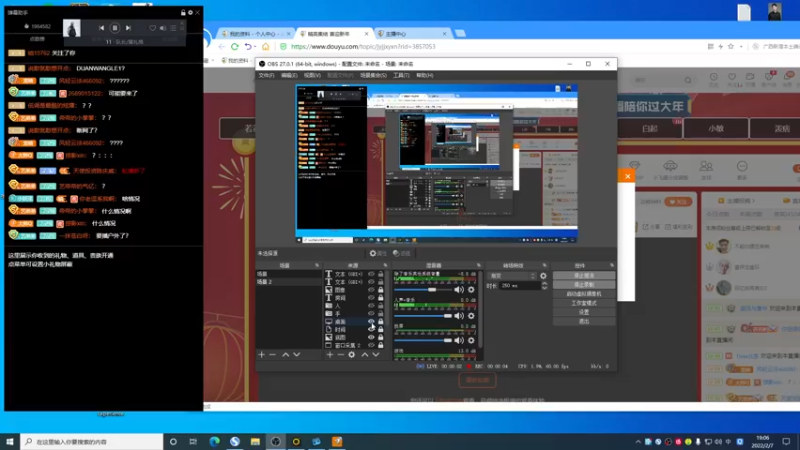Remove the selected source with the sources minus icon
The height and width of the screenshot is (450, 800).
[340, 355]
